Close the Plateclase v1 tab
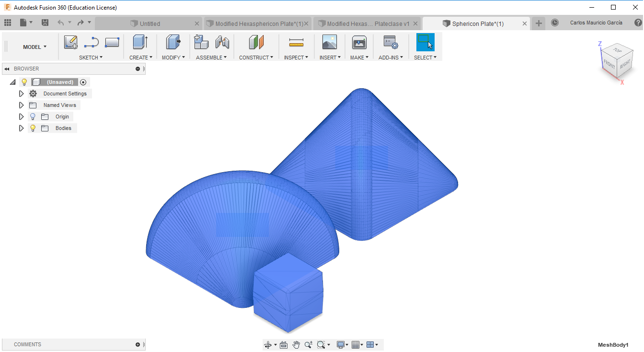 click(415, 23)
